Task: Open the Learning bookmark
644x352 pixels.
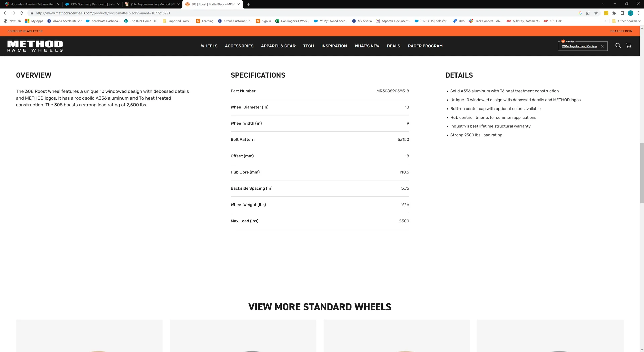Action: pos(205,21)
